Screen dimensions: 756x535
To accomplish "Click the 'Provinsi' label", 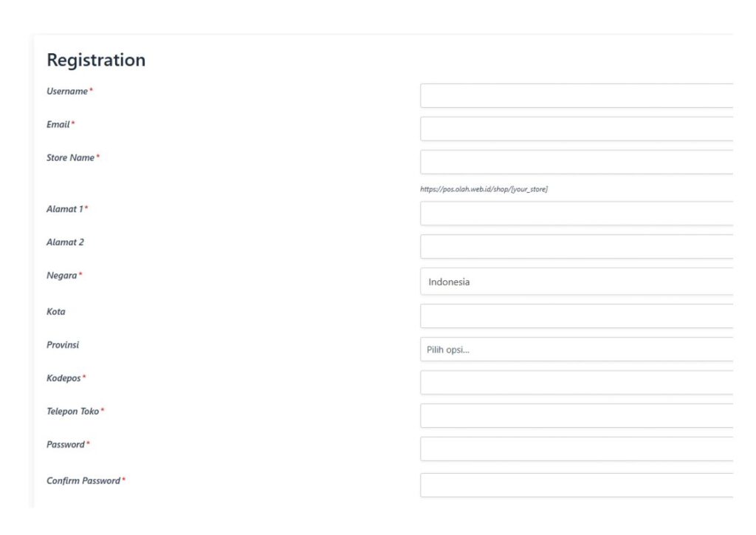I will (x=63, y=344).
